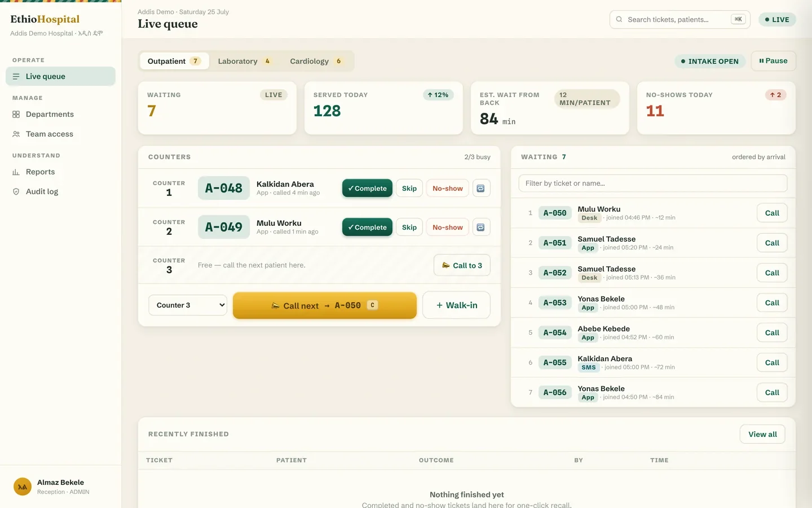This screenshot has height=508, width=812.
Task: Click the Filter by ticket or name field
Action: pyautogui.click(x=653, y=183)
